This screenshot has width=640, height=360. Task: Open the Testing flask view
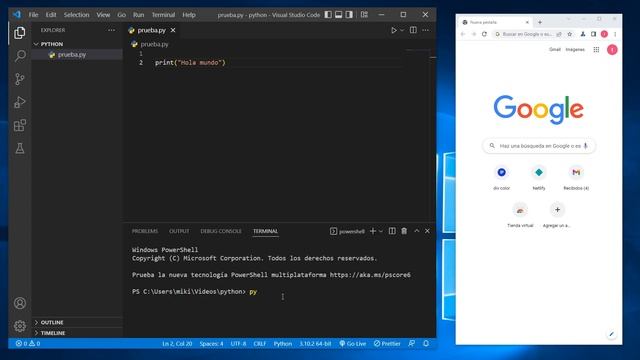(x=20, y=148)
